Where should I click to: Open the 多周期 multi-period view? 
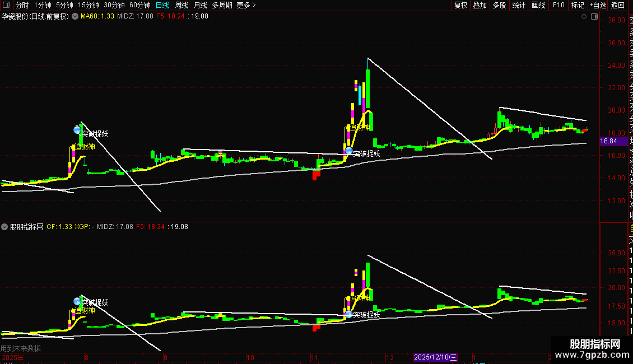coord(222,5)
